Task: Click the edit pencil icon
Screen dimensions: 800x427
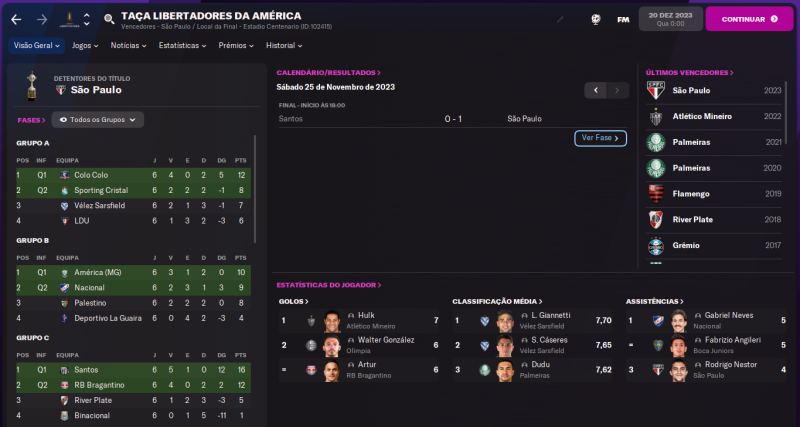Action: tap(560, 19)
